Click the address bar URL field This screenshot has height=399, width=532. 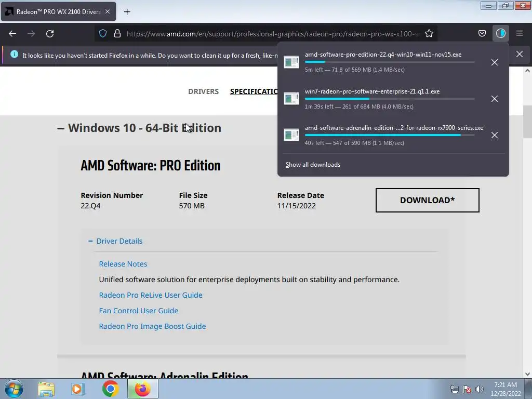pyautogui.click(x=273, y=34)
